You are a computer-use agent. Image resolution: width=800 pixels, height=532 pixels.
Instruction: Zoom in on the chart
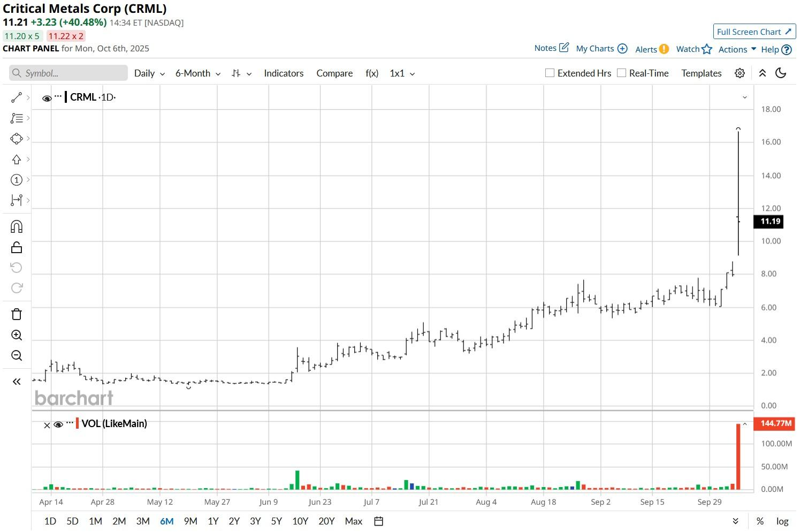tap(17, 335)
